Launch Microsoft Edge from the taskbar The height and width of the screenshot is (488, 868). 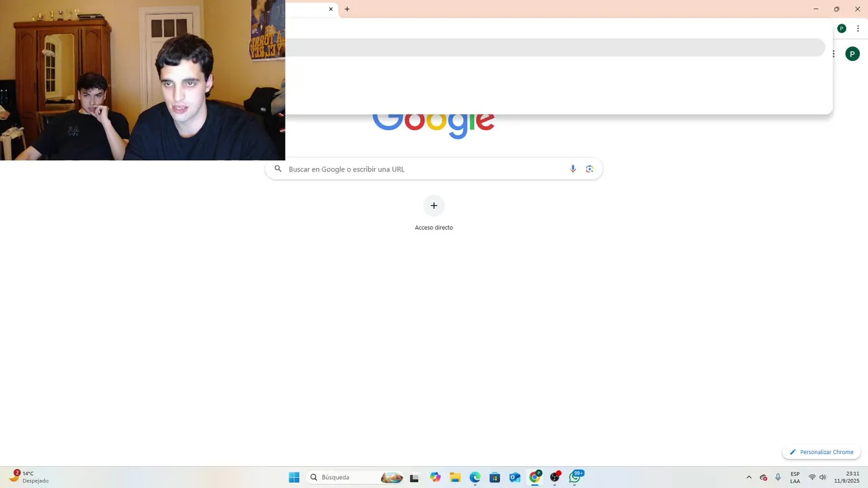[x=475, y=477]
